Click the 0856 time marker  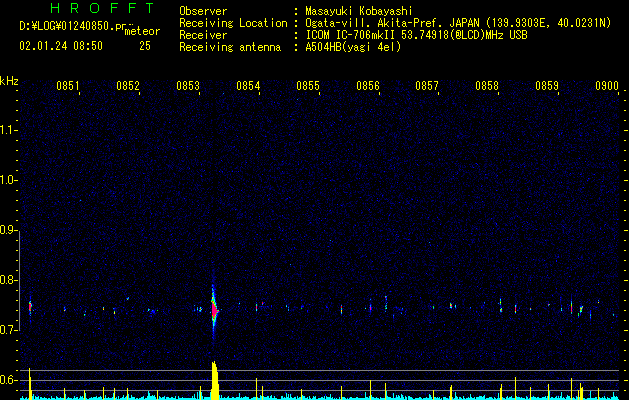coord(368,86)
